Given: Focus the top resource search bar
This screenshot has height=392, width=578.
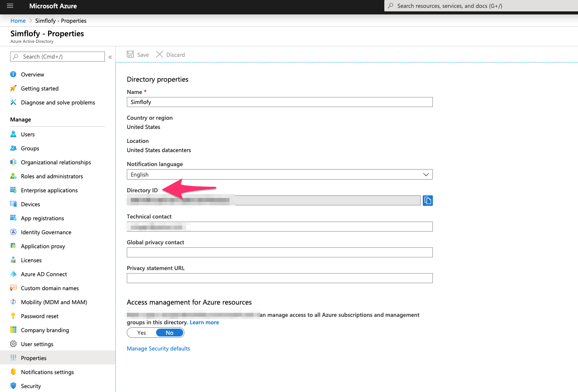Looking at the screenshot, I should (481, 6).
